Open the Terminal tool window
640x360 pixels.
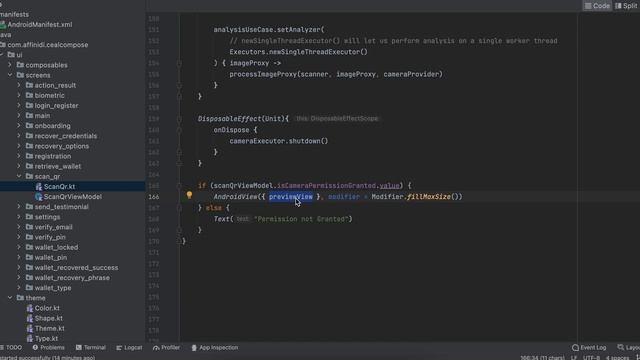click(91, 348)
